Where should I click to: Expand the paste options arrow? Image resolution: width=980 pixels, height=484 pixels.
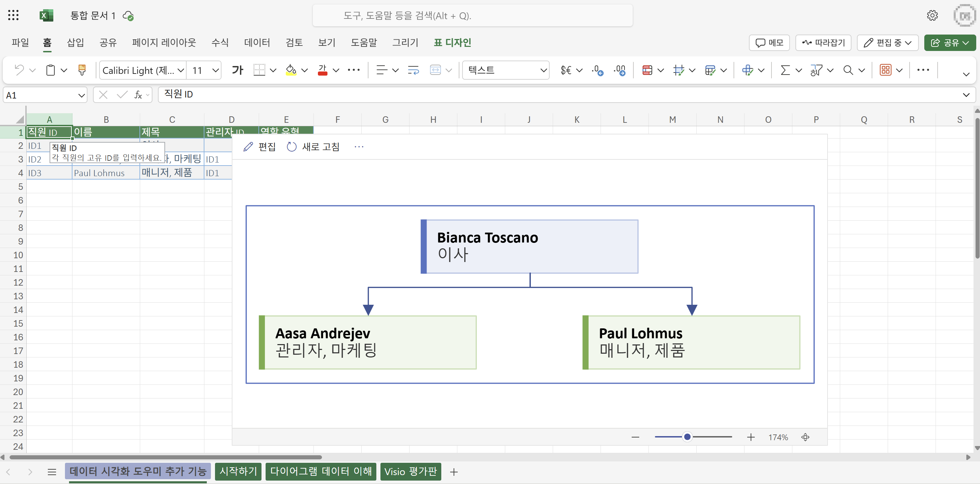coord(64,70)
